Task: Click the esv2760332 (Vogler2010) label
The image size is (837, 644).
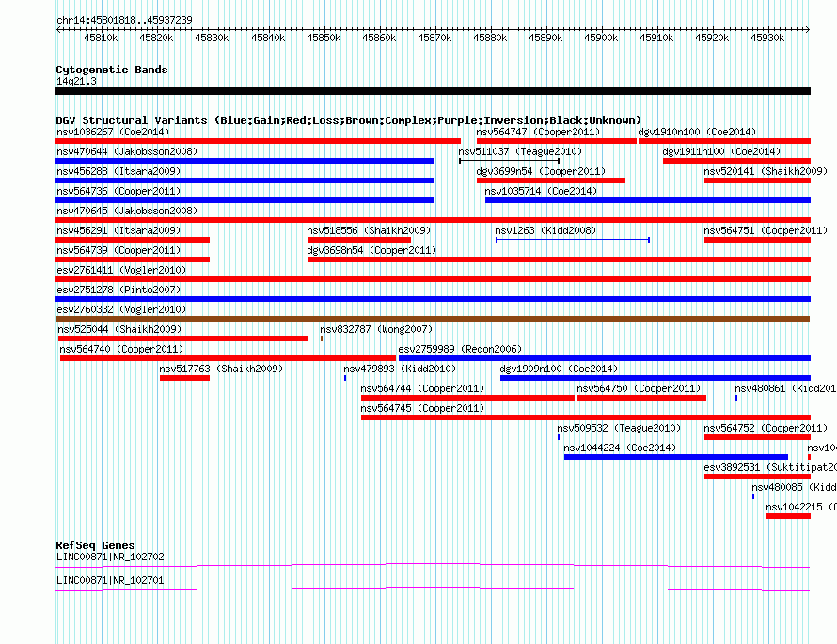Action: click(121, 309)
